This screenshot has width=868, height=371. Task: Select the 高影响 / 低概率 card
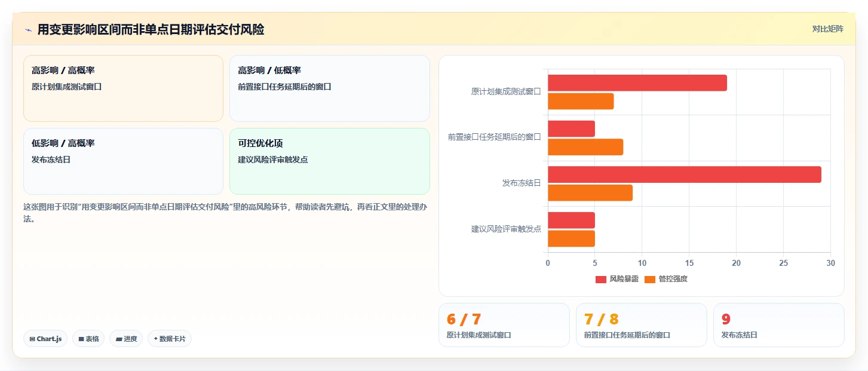tap(330, 88)
